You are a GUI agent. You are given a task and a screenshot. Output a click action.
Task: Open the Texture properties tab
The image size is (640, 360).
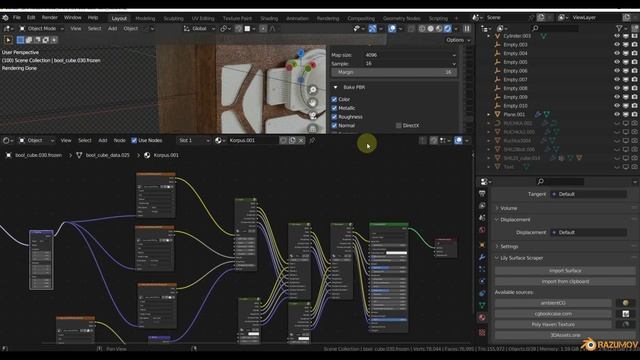click(482, 332)
